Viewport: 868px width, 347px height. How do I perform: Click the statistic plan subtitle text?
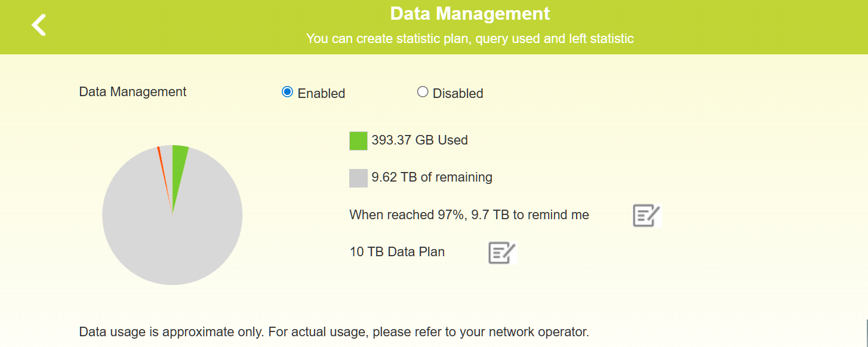[x=470, y=39]
